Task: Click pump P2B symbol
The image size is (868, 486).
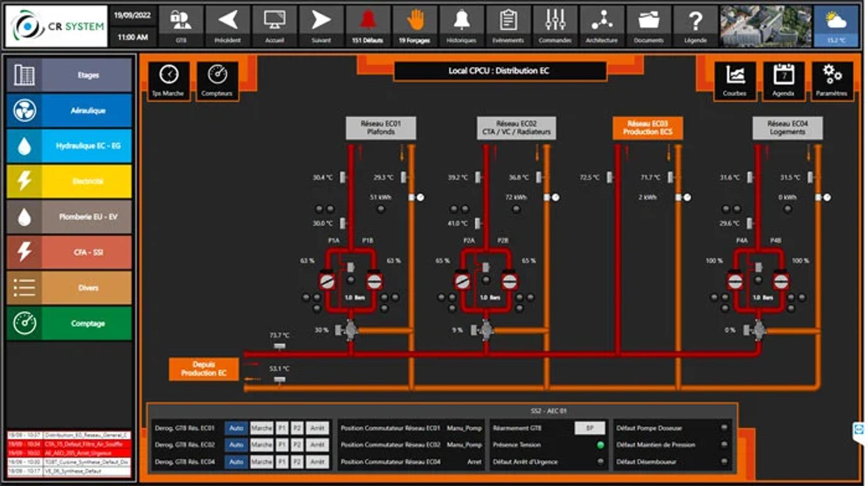Action: [509, 280]
